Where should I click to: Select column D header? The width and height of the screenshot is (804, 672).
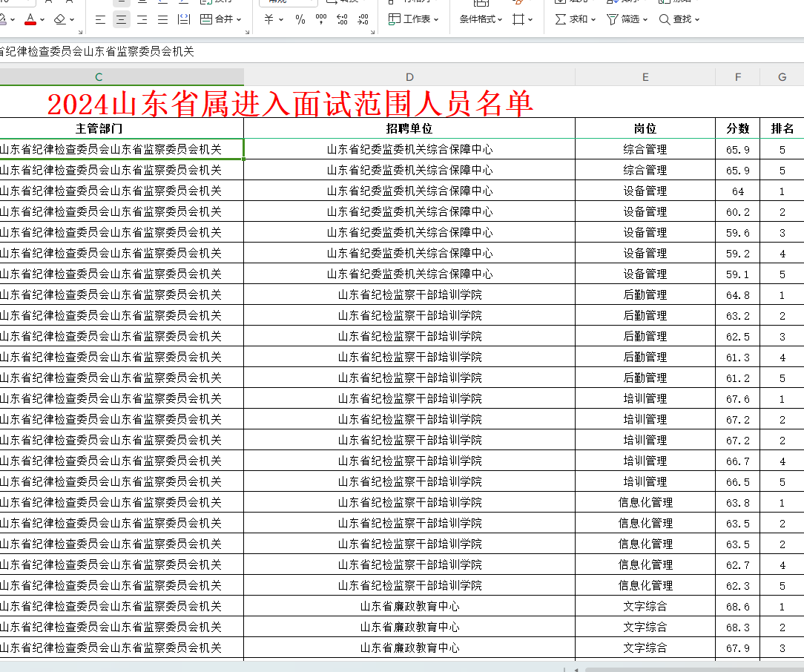click(x=409, y=77)
